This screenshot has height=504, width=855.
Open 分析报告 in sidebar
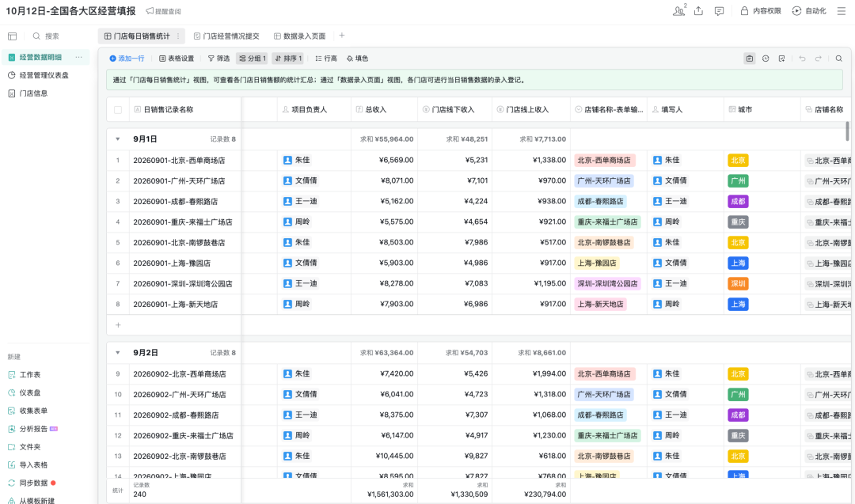pos(33,429)
